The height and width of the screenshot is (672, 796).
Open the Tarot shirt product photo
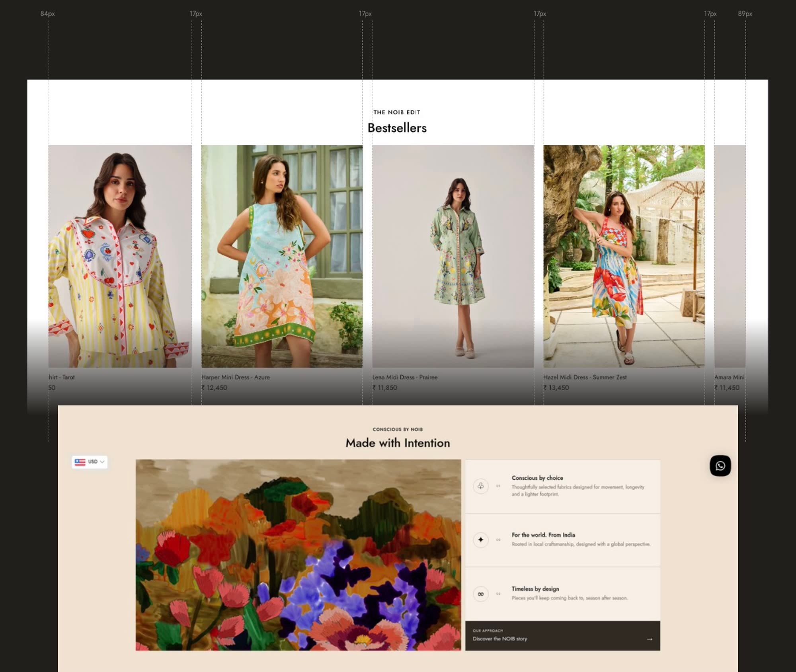pyautogui.click(x=120, y=256)
